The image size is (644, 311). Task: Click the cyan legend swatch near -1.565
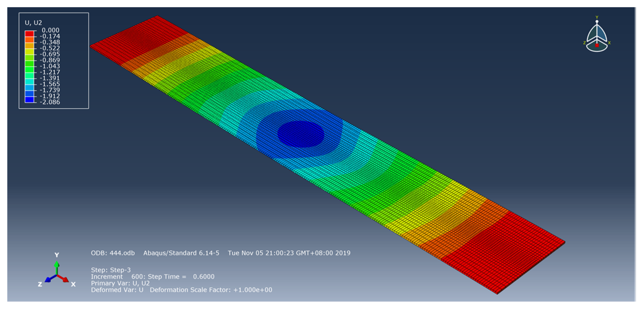click(x=29, y=81)
